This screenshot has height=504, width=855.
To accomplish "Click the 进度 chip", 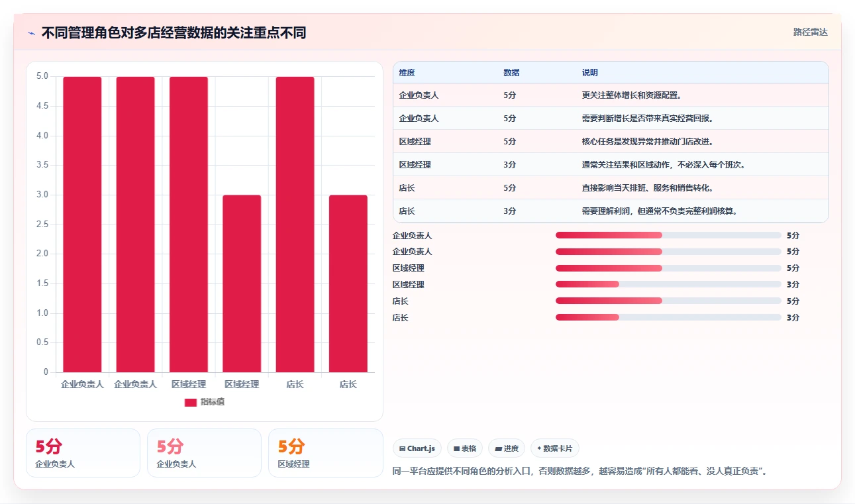I will pyautogui.click(x=507, y=448).
